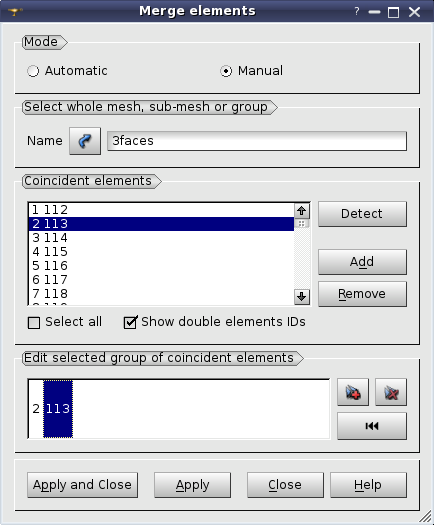The height and width of the screenshot is (525, 434).
Task: Select the Manual mode radio button
Action: click(226, 71)
